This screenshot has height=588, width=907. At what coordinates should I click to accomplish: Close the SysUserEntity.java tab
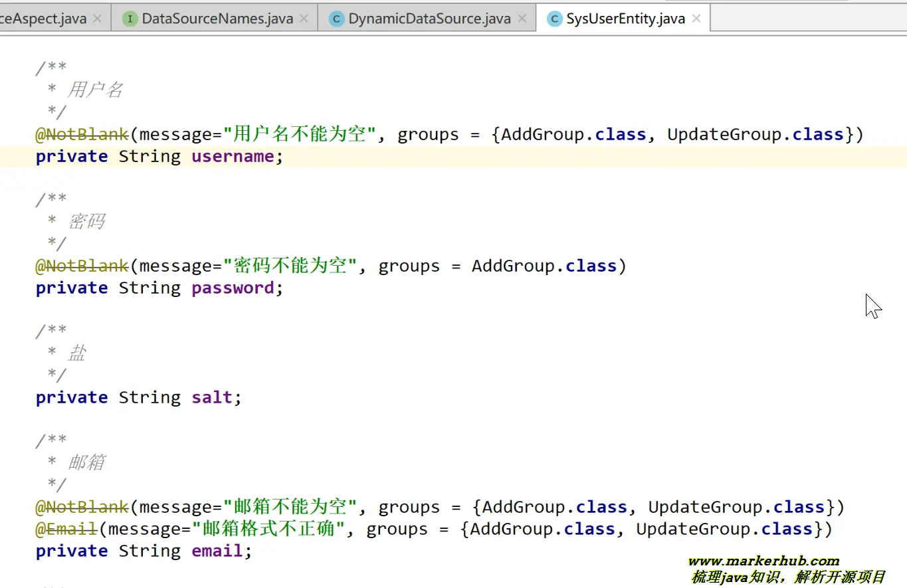(x=695, y=19)
